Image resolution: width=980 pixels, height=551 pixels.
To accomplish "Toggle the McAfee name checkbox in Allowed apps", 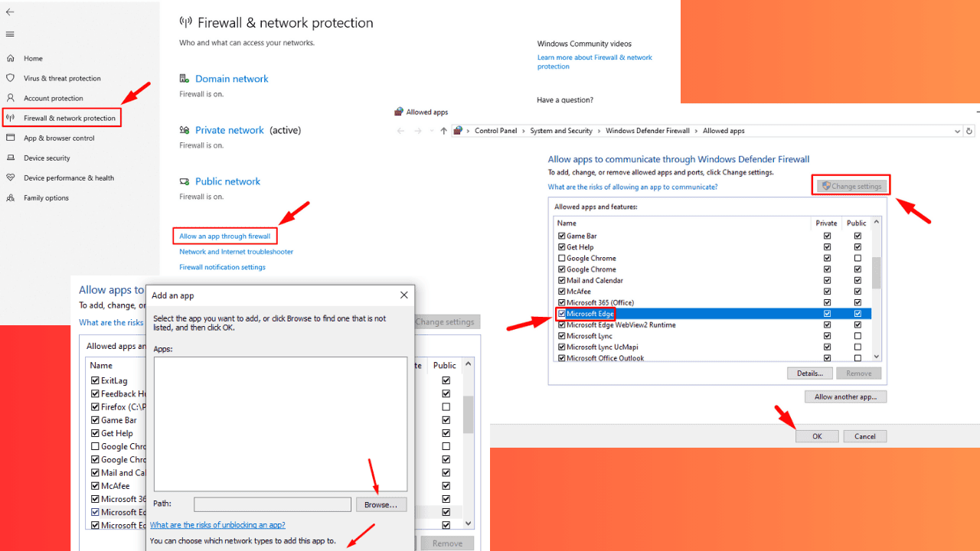I will pos(562,292).
